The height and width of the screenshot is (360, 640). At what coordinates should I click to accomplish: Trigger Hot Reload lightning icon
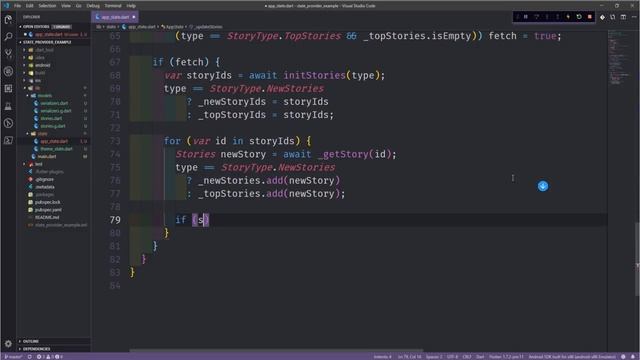coord(568,17)
